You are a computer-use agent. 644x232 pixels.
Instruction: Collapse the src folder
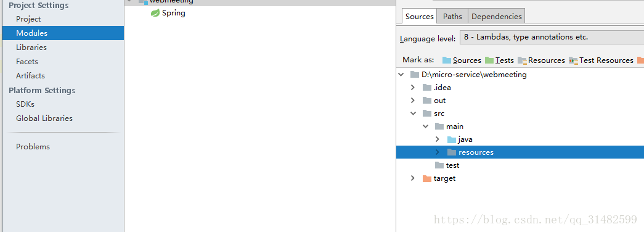413,114
